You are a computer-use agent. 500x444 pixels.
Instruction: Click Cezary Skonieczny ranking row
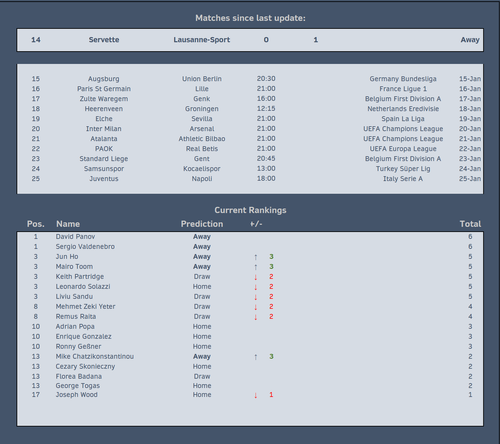point(250,367)
